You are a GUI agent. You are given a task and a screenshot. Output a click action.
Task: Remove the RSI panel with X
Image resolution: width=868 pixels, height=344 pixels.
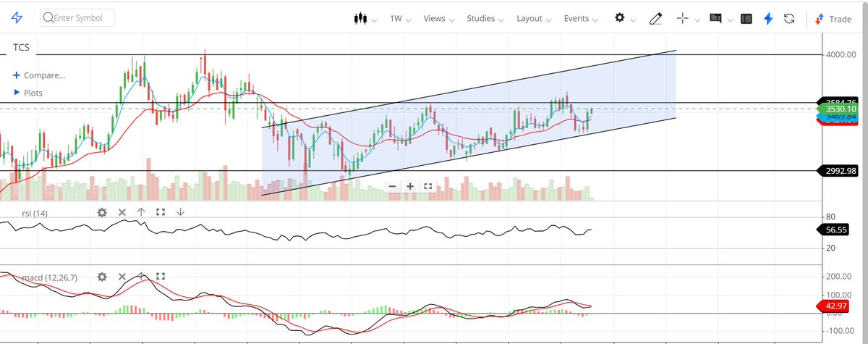122,212
